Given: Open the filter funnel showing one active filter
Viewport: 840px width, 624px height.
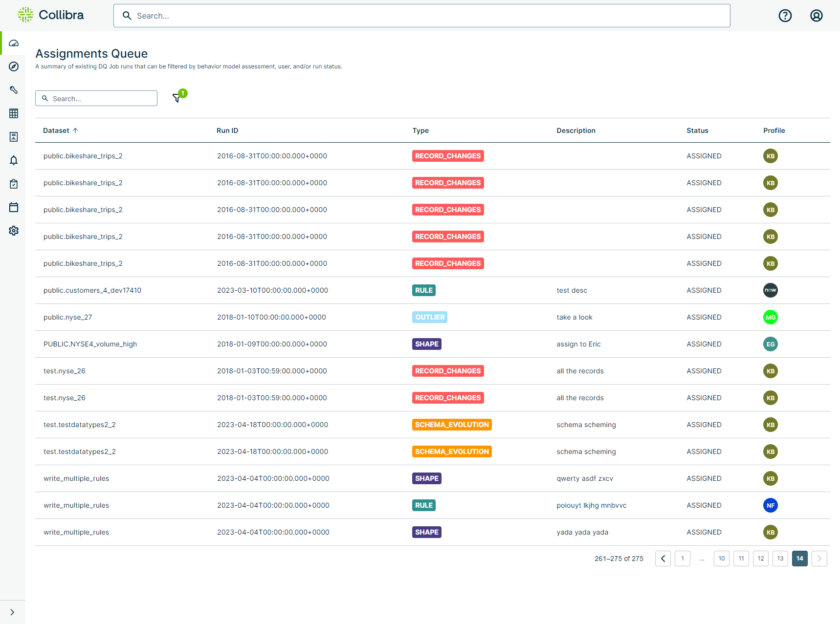Looking at the screenshot, I should (x=177, y=98).
